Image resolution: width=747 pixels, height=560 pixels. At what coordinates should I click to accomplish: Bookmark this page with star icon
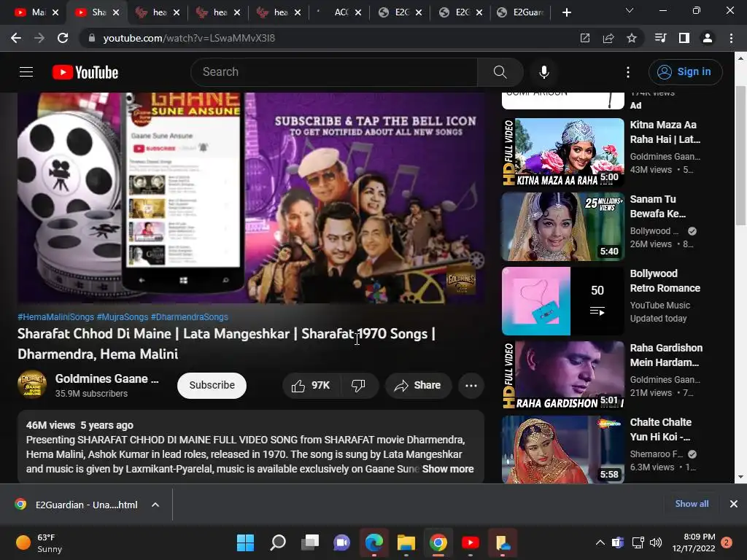point(632,38)
